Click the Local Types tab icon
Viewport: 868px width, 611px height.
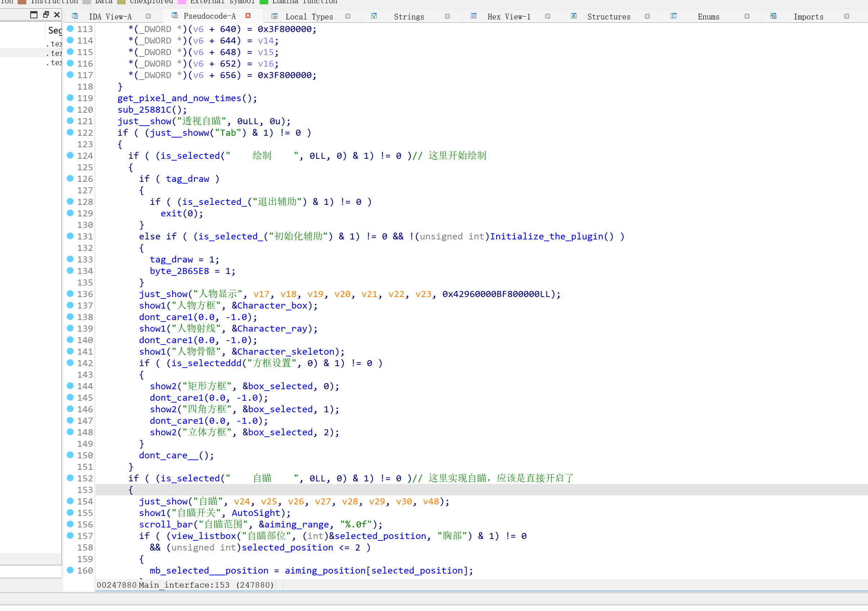click(274, 16)
